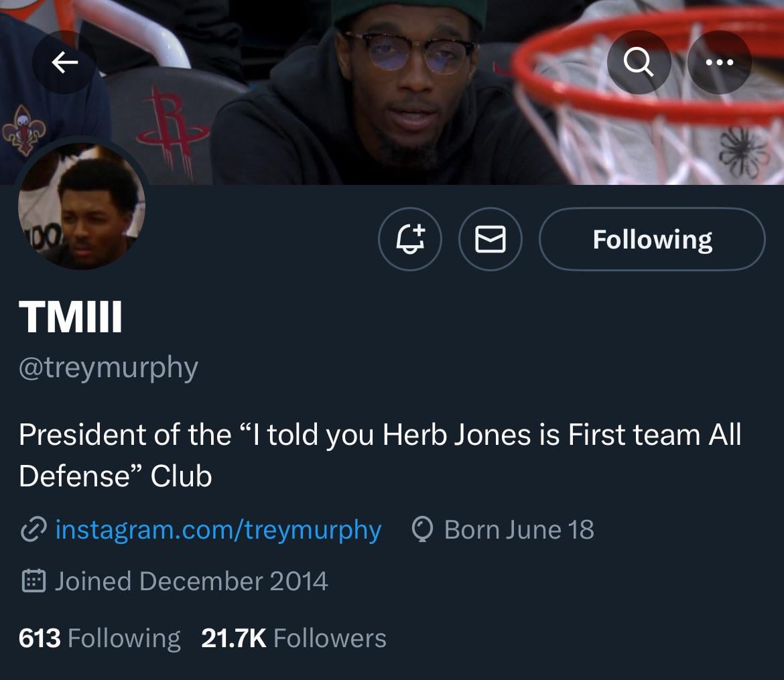View the 21.7K Followers list
784x680 pixels.
tap(293, 638)
